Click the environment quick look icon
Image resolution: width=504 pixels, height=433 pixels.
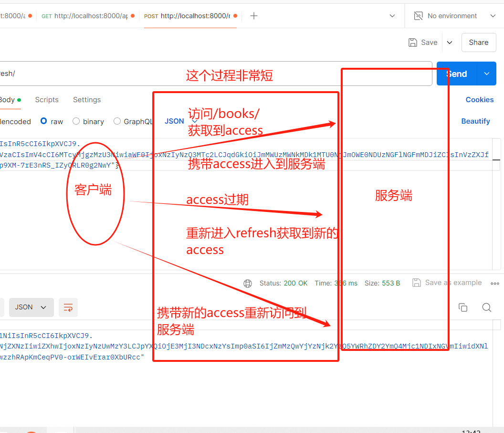coord(418,15)
